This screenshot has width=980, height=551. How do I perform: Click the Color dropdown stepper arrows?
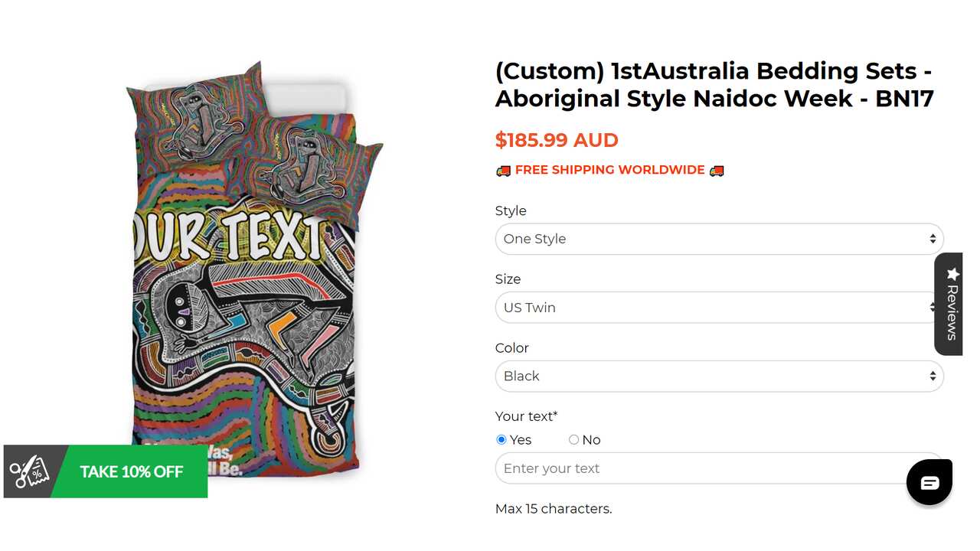[933, 376]
